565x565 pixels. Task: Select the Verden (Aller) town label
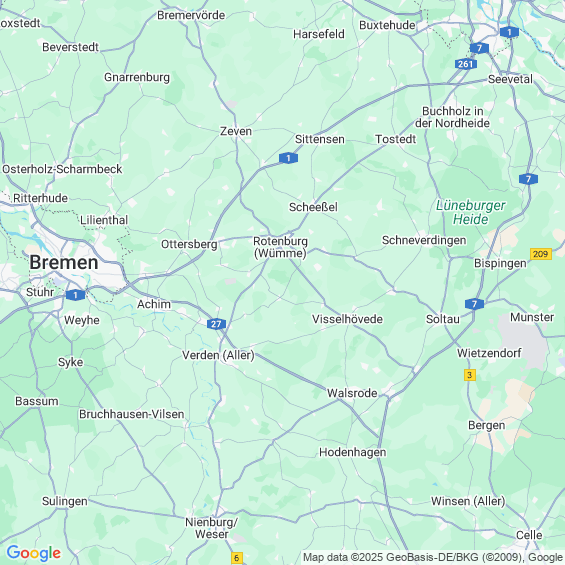[218, 355]
